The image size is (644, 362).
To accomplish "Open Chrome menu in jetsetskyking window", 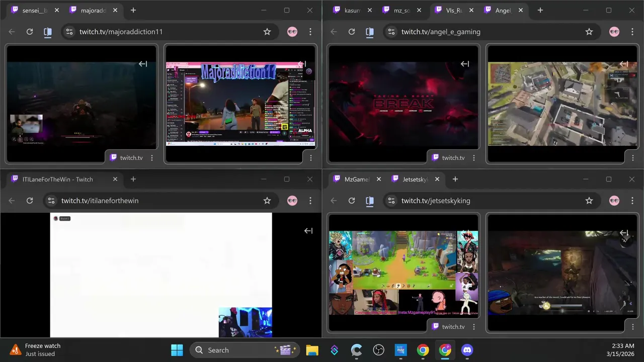I will 632,201.
